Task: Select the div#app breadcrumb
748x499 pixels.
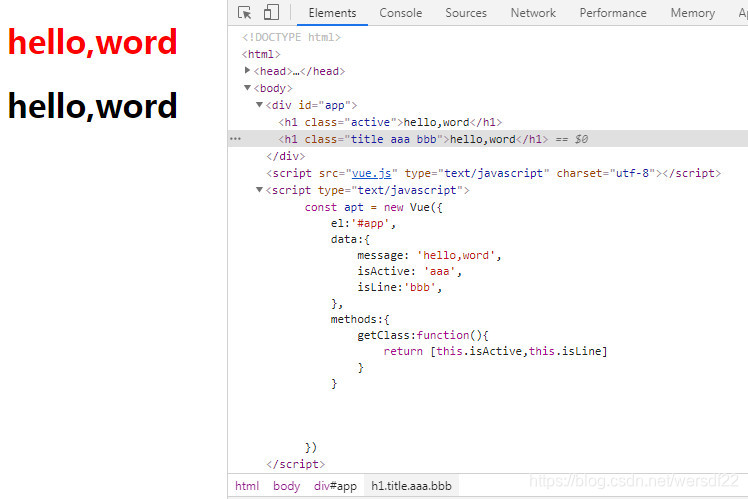Action: [x=335, y=486]
